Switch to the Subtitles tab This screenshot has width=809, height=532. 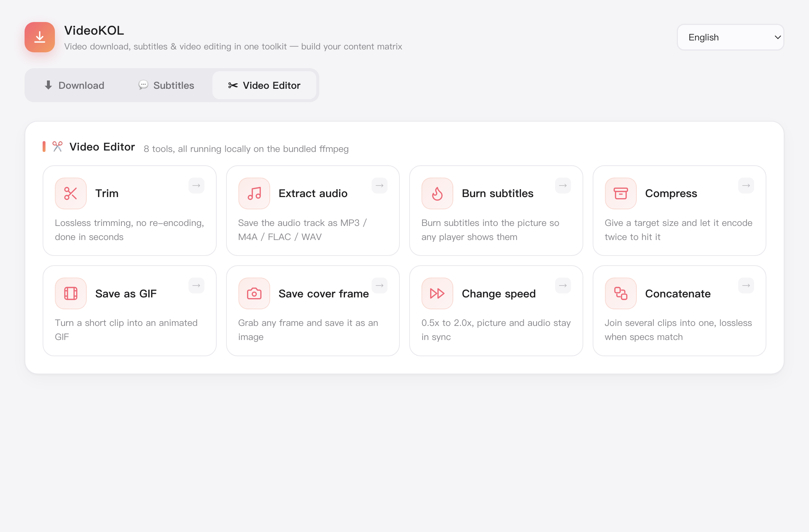point(166,85)
